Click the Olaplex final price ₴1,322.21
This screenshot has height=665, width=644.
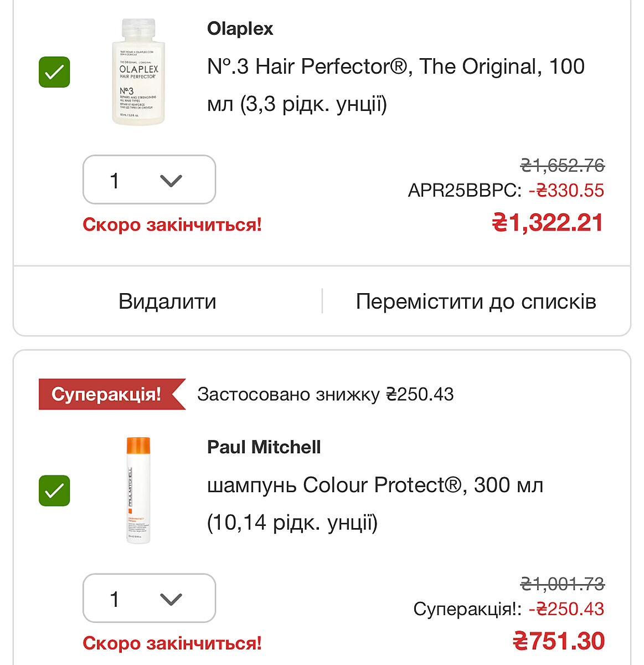click(547, 223)
